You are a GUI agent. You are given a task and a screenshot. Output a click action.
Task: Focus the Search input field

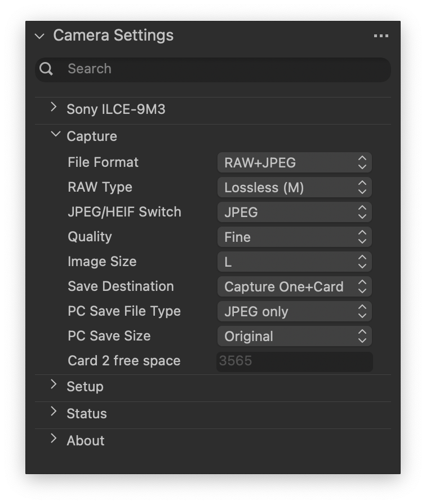225,69
